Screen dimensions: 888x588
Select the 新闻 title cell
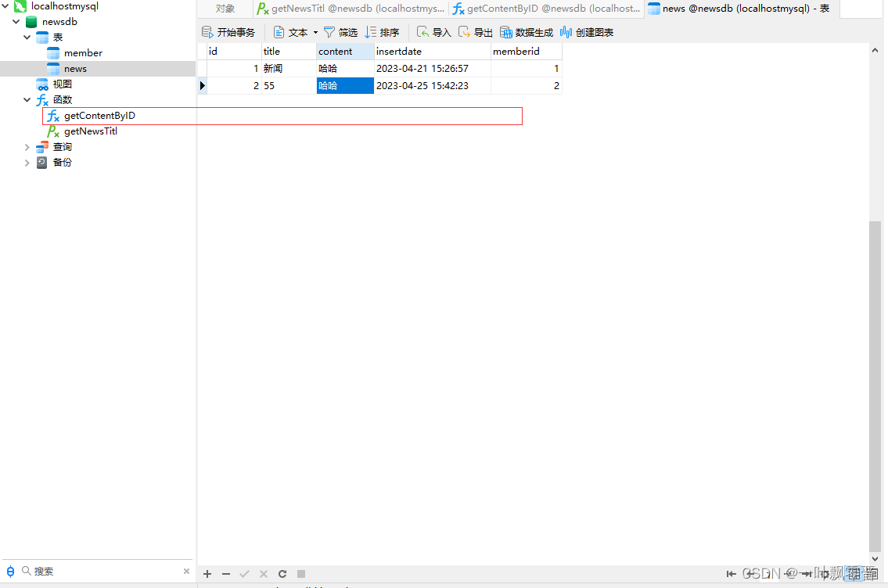click(289, 69)
